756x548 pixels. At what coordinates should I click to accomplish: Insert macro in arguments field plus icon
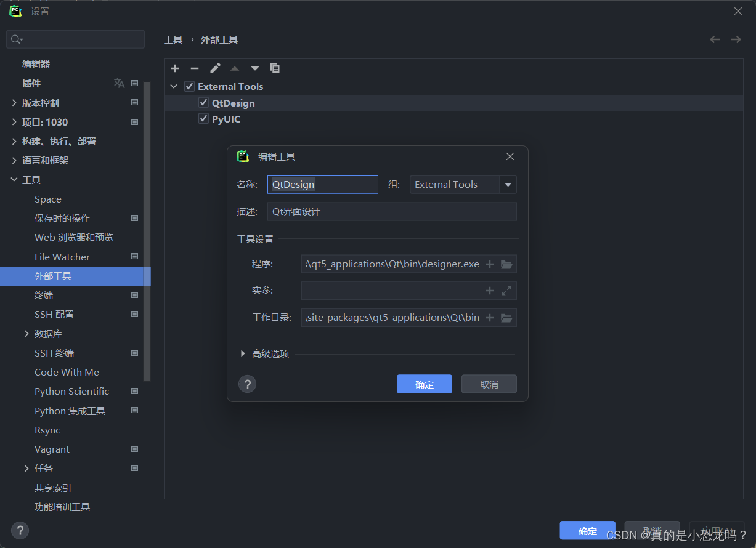(490, 291)
